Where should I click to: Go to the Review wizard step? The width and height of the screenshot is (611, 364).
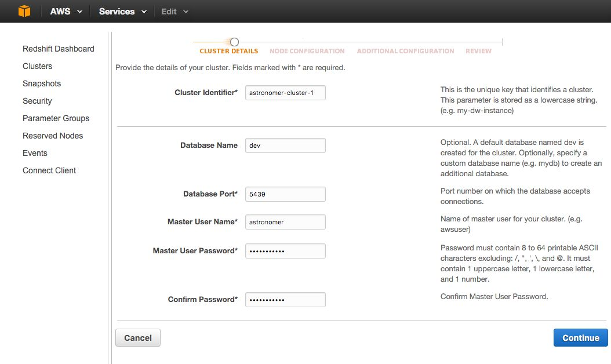478,51
